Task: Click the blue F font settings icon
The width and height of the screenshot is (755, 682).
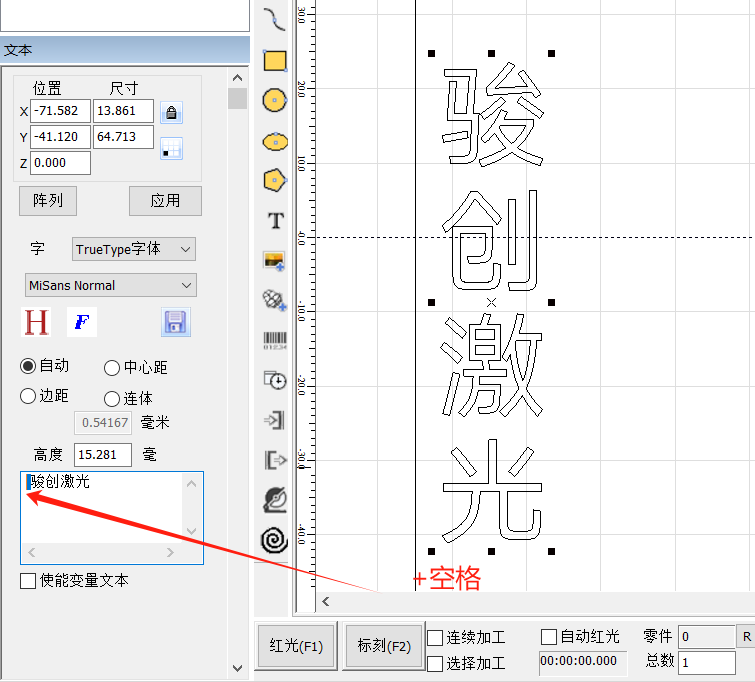Action: point(82,322)
